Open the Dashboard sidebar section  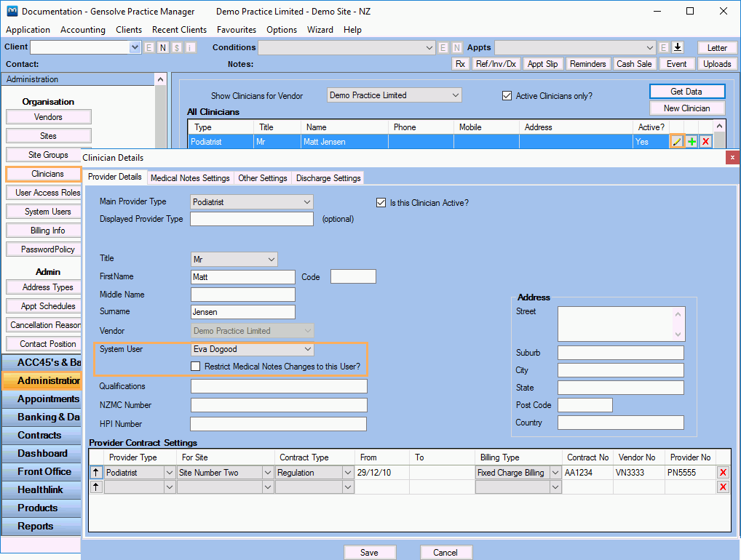(x=42, y=453)
